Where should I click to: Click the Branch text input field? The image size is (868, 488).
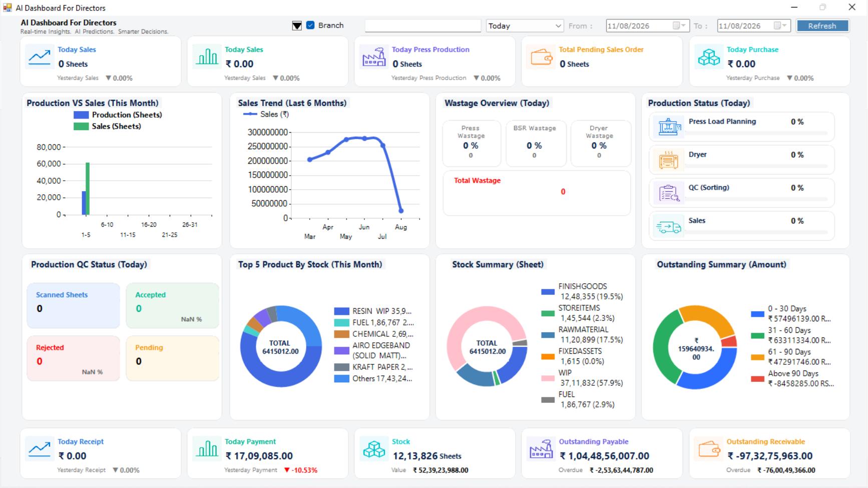click(423, 26)
